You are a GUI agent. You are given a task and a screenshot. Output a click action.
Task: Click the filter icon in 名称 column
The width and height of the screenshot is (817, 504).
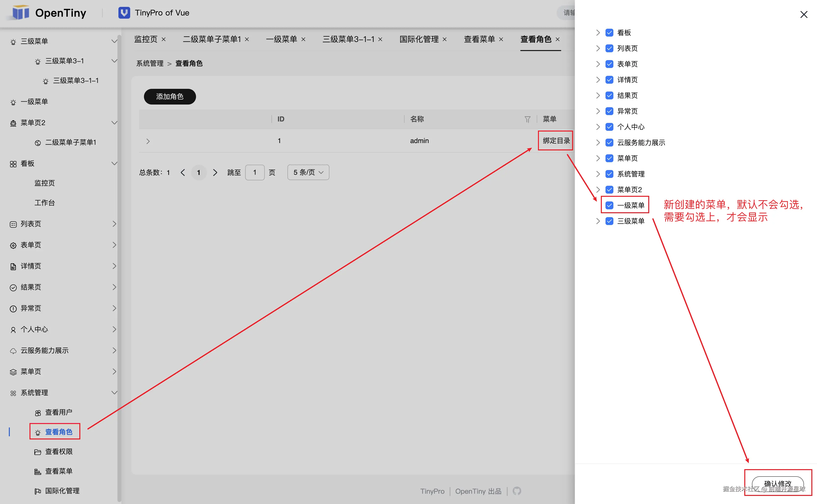coord(527,119)
